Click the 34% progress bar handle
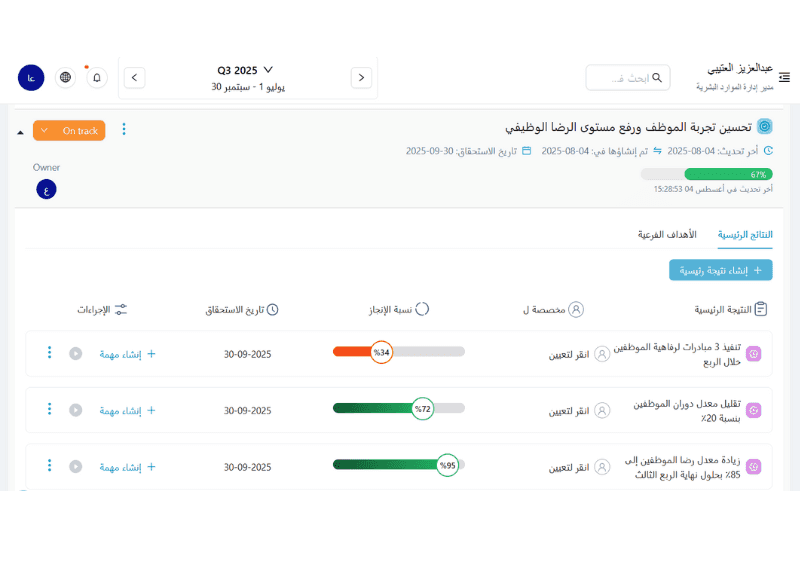The height and width of the screenshot is (571, 800). coord(381,352)
